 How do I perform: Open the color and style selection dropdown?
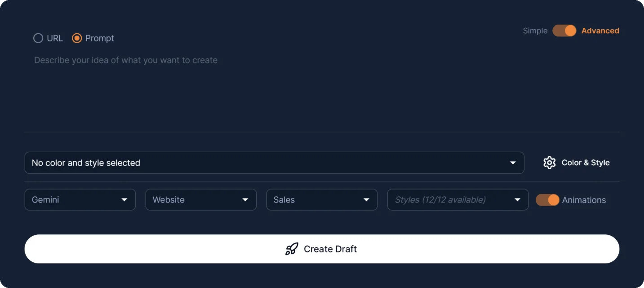point(274,163)
